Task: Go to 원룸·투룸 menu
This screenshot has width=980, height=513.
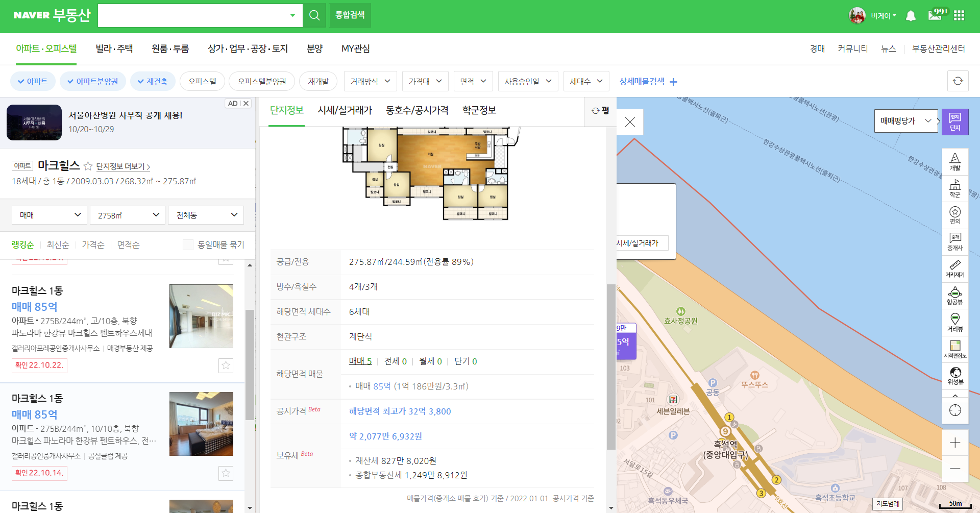Action: coord(170,48)
